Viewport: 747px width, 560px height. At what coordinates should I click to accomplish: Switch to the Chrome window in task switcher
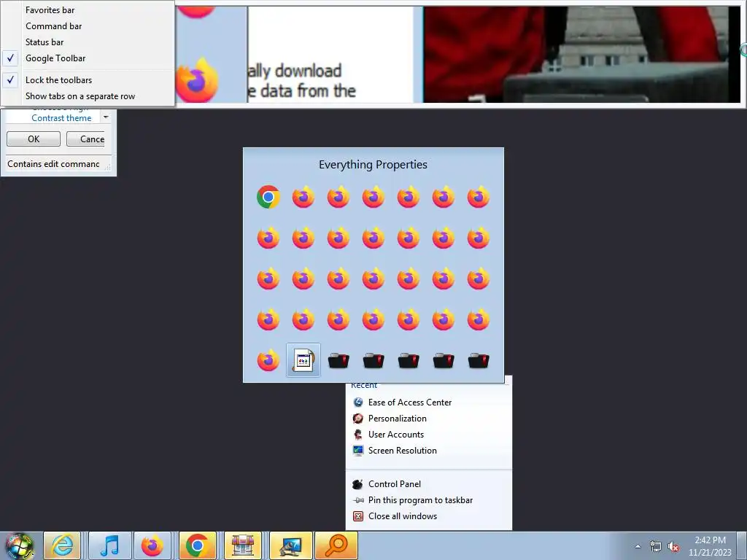(268, 197)
